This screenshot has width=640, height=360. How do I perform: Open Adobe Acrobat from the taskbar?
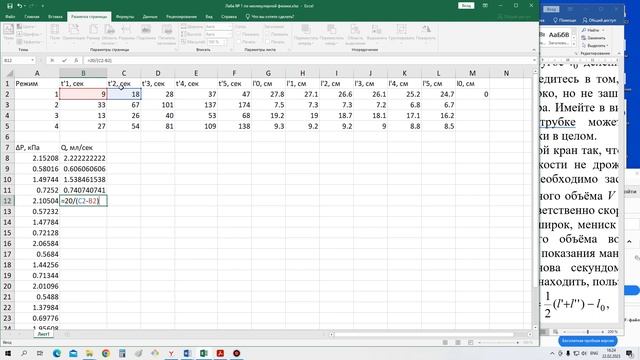click(220, 353)
